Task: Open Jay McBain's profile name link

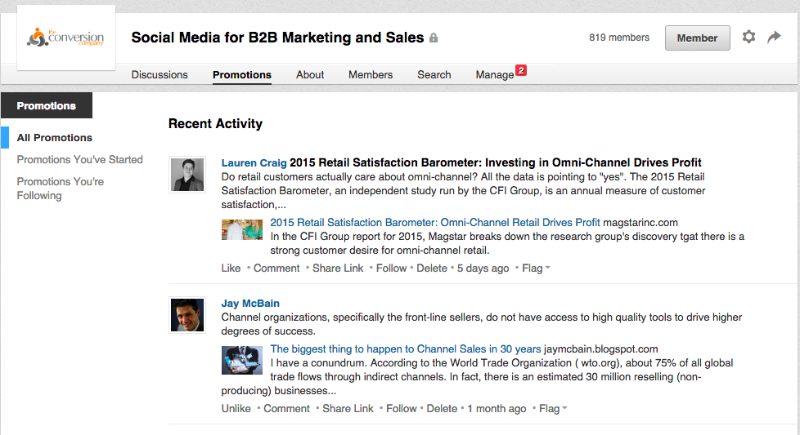Action: coord(250,303)
